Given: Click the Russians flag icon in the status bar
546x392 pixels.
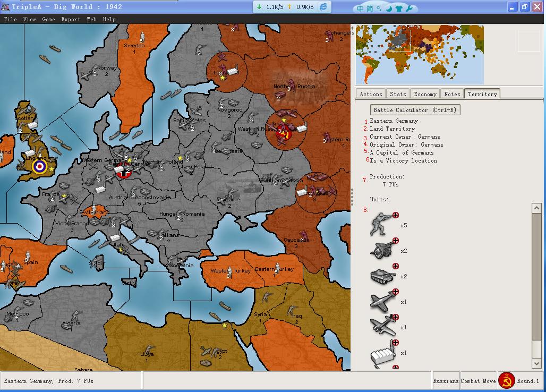Looking at the screenshot, I should click(x=507, y=380).
